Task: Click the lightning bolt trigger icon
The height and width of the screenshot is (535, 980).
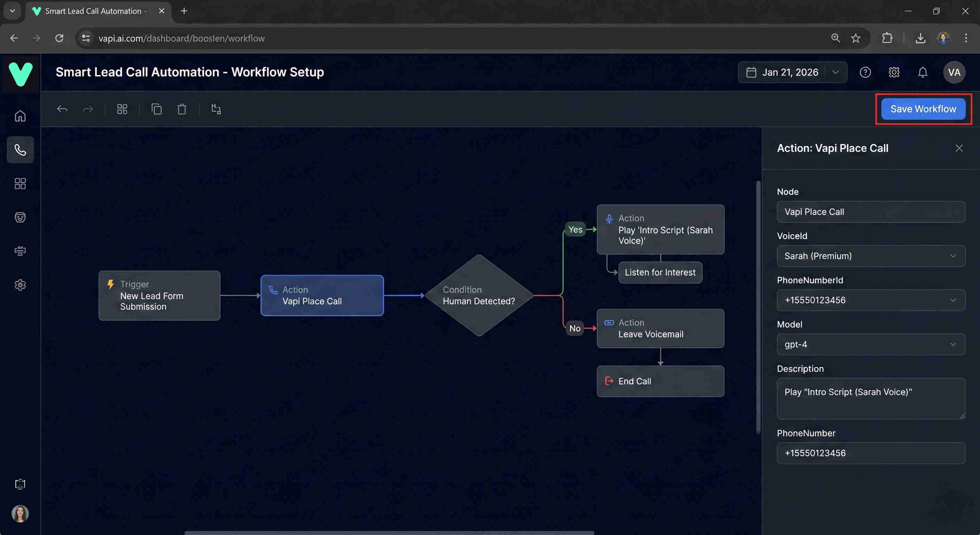Action: [x=111, y=284]
